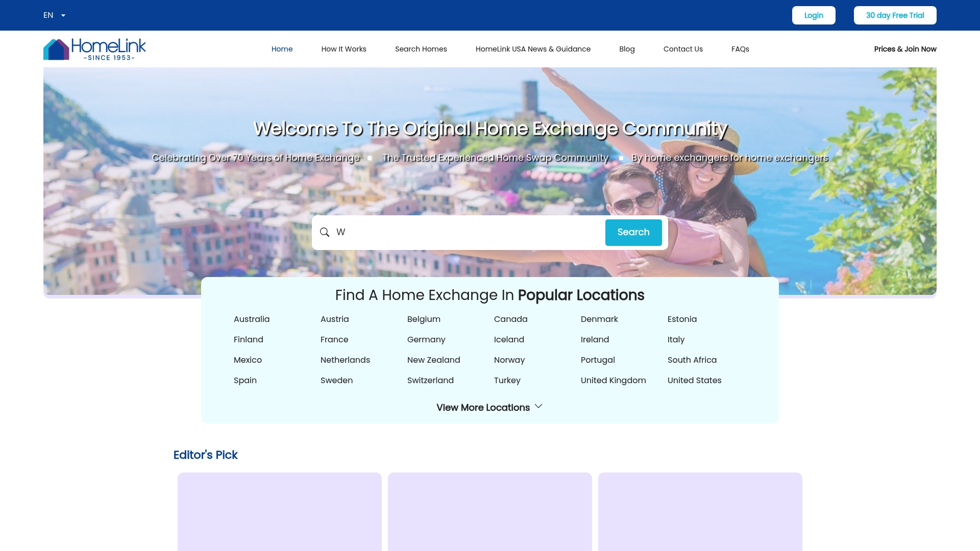This screenshot has width=980, height=551.
Task: Browse home exchanges in Australia
Action: pos(251,319)
